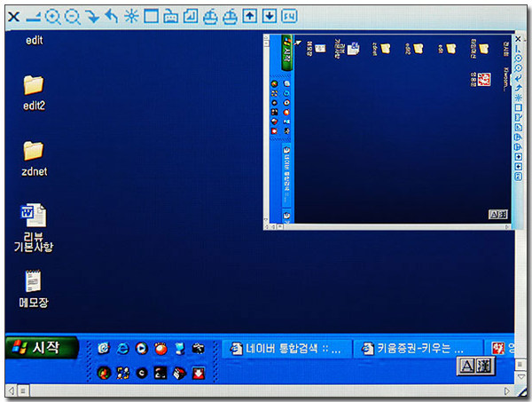Switch to 키움증권-키우는 taskbar window
532x402 pixels.
click(418, 349)
